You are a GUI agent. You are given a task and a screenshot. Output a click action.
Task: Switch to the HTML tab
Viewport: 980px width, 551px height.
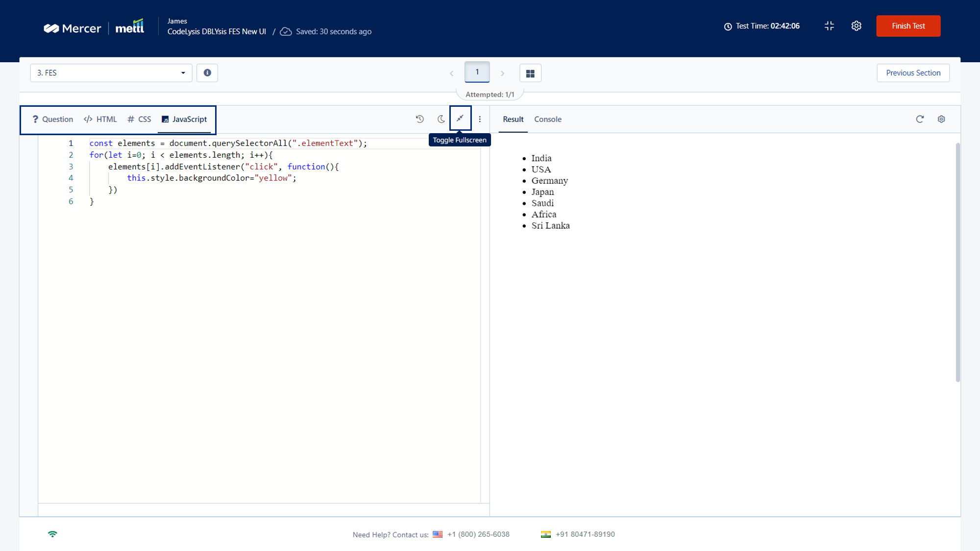pos(100,119)
